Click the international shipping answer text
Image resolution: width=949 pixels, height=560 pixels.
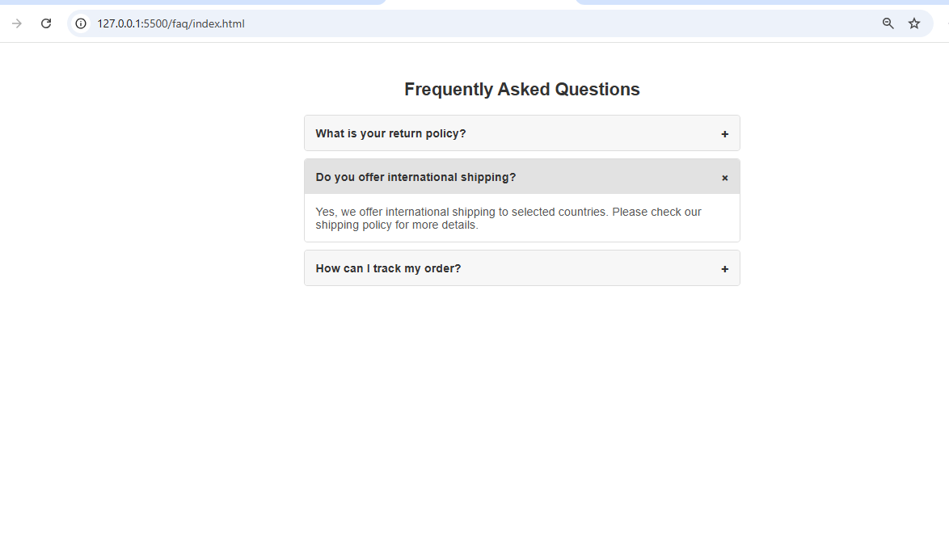(508, 218)
